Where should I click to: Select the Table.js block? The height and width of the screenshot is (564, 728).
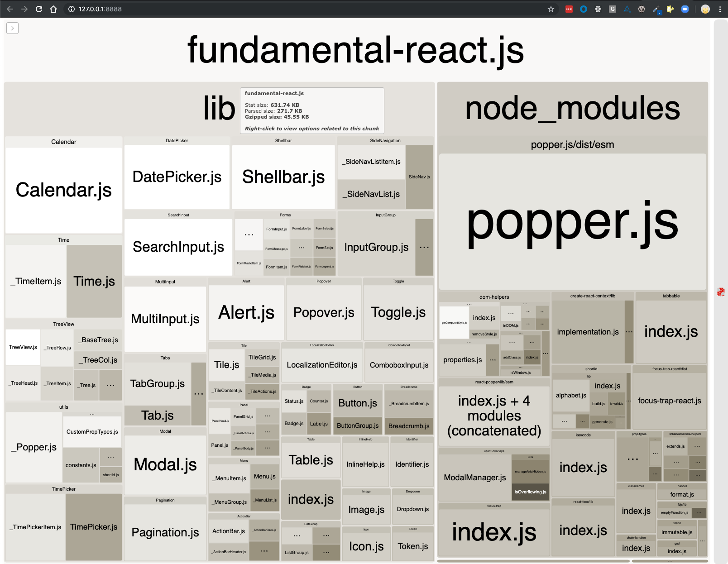coord(311,460)
